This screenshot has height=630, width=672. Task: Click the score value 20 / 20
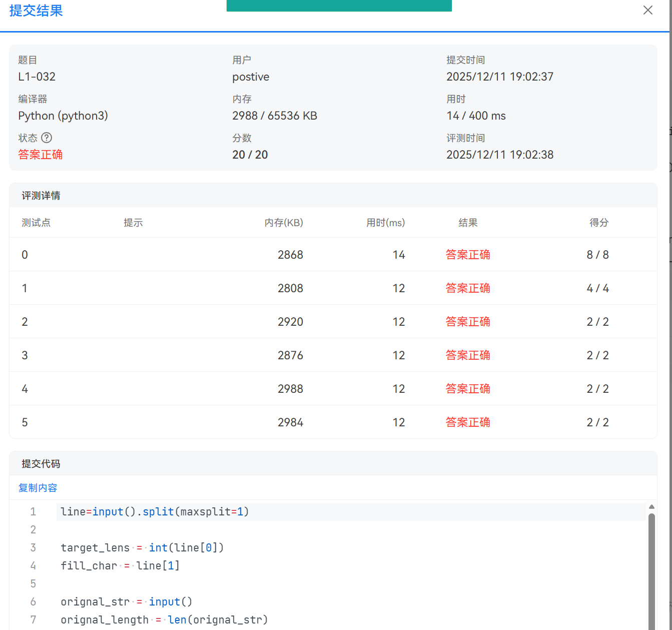(250, 154)
